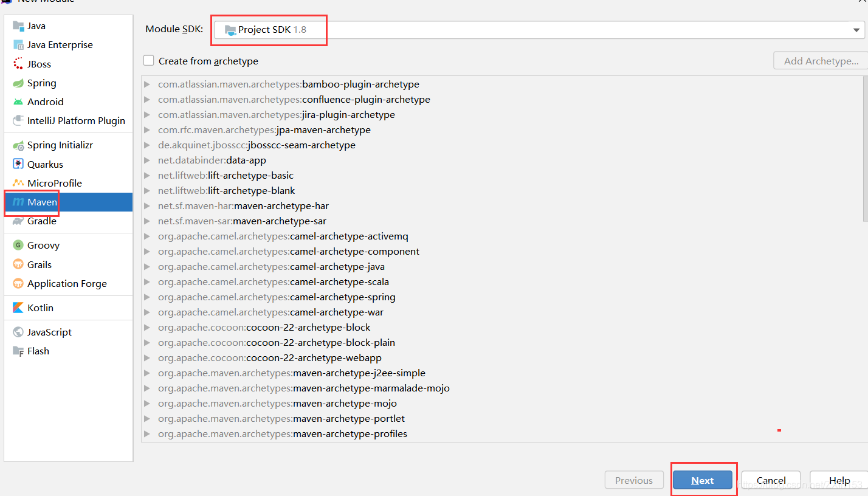Click the Gradle elephant icon
Screen dimensions: 868x496
(x=18, y=221)
